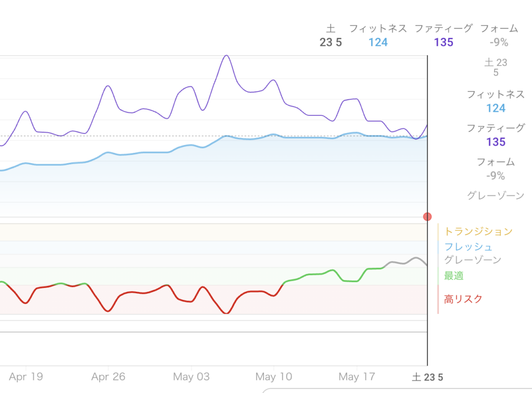Click the 土 23 5 date label on the axis
Screen dimensions: 532x393
(427, 377)
